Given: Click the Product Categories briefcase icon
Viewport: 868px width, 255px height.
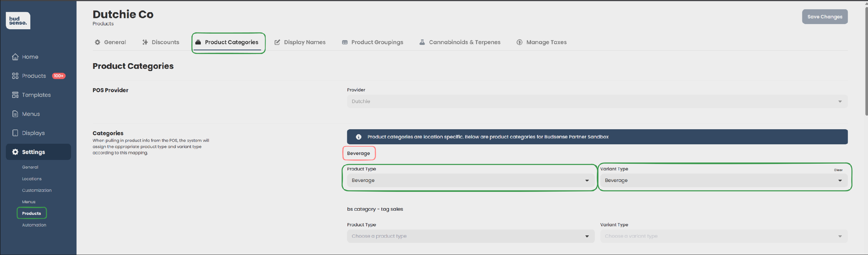Looking at the screenshot, I should click(198, 42).
